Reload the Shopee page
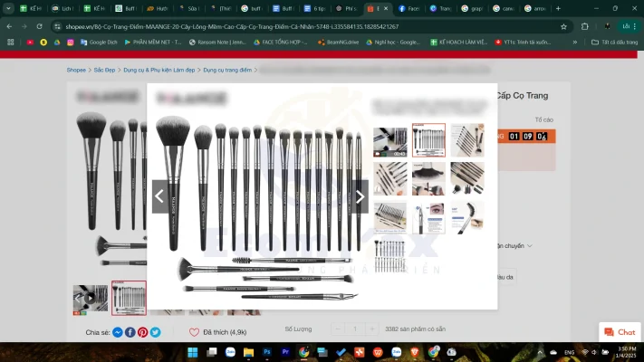 [x=40, y=26]
